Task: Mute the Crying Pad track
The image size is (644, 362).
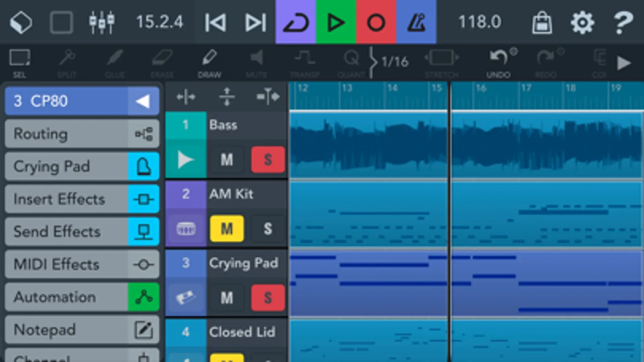Action: pyautogui.click(x=227, y=298)
